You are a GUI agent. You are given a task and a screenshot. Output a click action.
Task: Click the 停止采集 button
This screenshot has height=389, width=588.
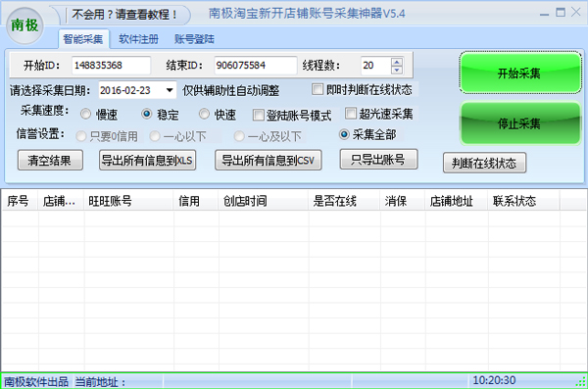pyautogui.click(x=520, y=123)
